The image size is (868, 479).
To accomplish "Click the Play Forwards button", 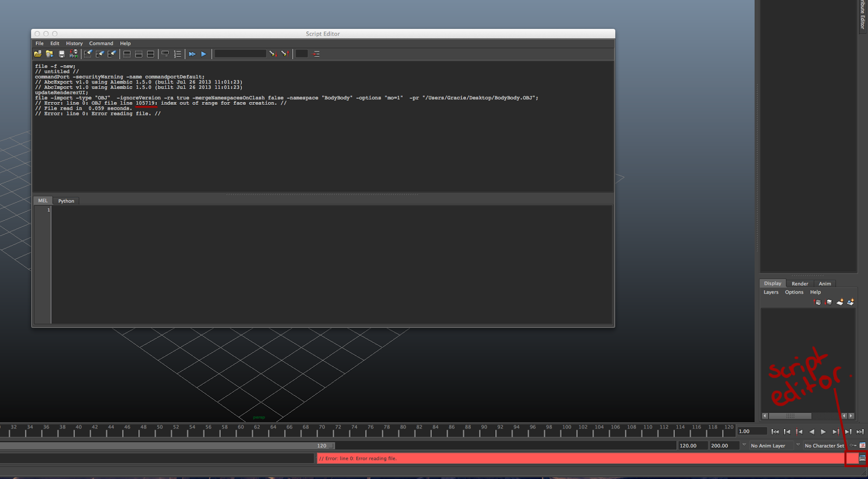I will (823, 432).
